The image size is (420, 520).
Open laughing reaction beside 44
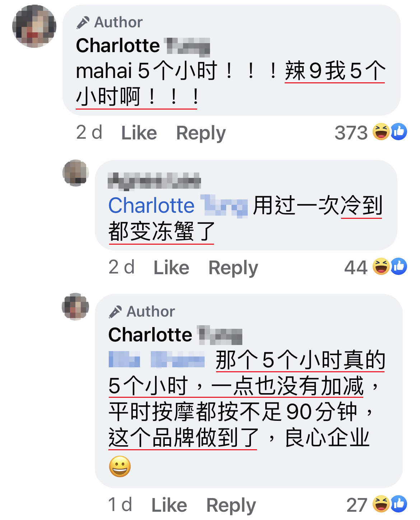pyautogui.click(x=381, y=266)
